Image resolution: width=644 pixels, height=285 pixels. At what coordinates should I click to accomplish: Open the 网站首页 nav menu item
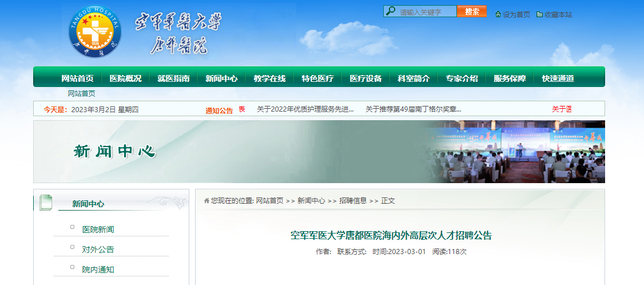(x=78, y=78)
